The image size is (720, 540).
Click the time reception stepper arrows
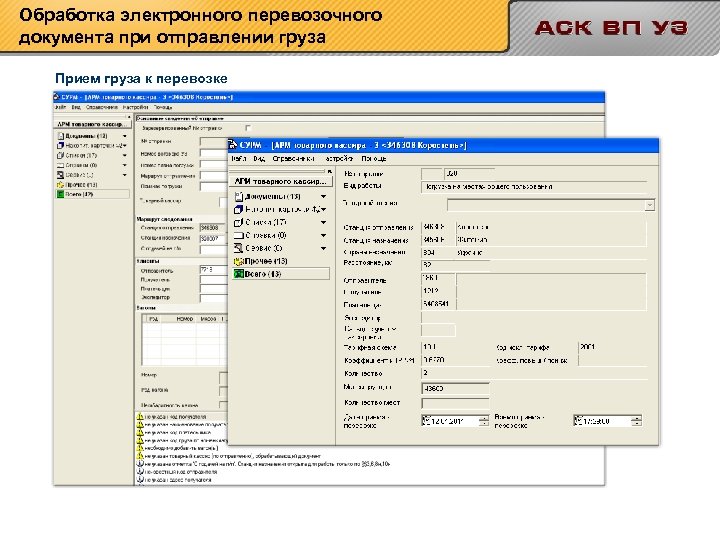click(636, 421)
